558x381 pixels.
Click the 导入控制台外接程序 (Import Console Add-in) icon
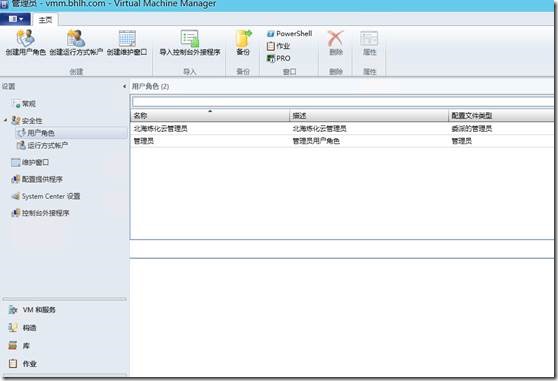tap(190, 38)
